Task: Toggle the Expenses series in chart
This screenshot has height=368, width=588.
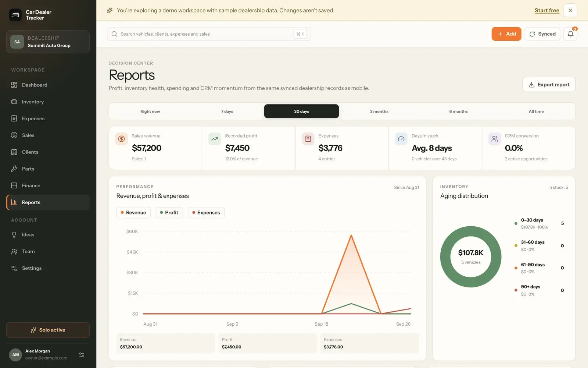Action: pos(206,213)
